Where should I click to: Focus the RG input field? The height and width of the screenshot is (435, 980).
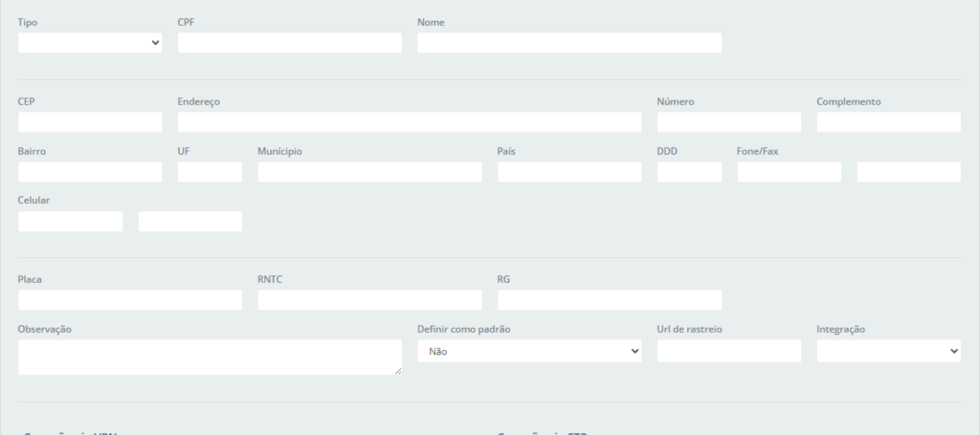609,300
